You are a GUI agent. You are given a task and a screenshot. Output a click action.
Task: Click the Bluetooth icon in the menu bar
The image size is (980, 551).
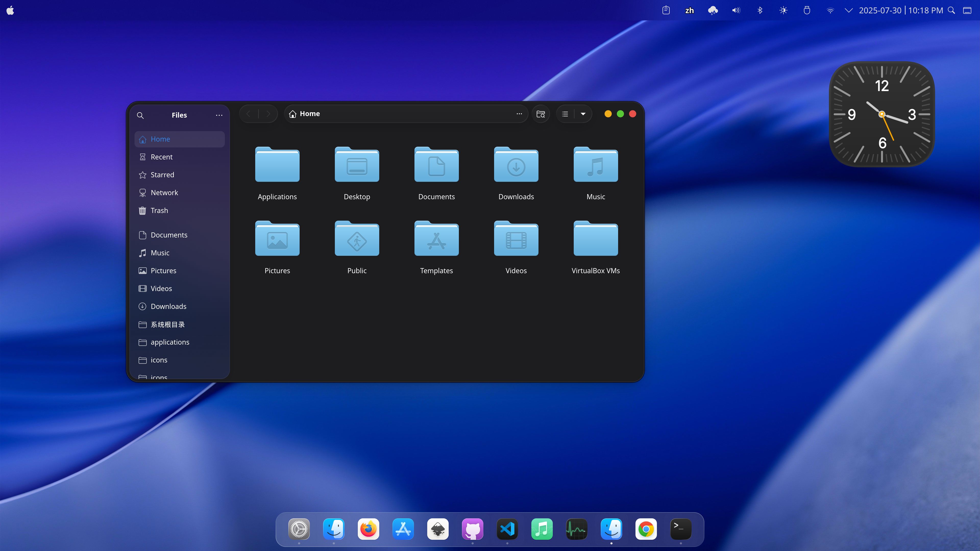click(760, 10)
